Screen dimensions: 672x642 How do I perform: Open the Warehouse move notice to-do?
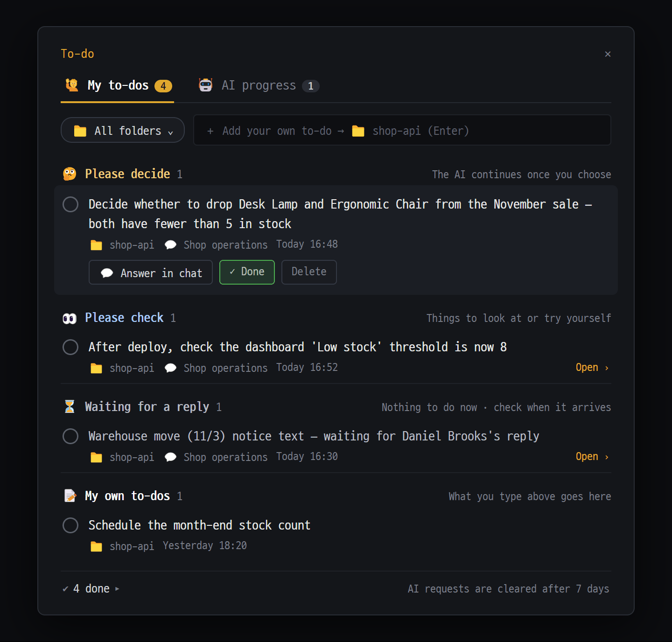592,457
